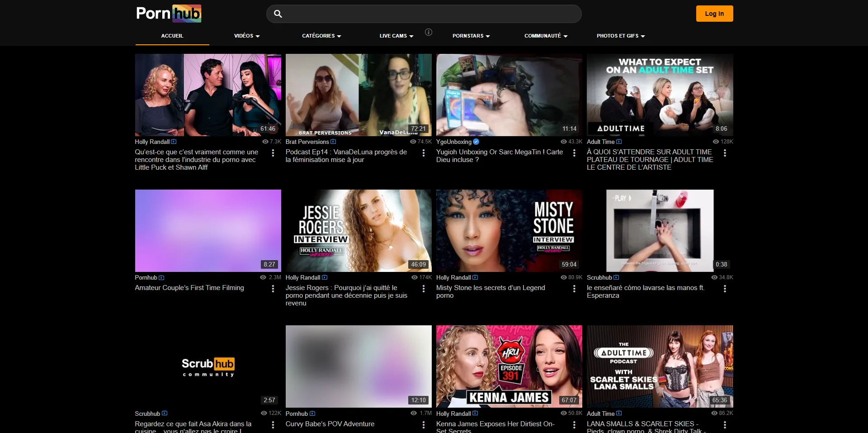Expand the PHOTOS ET GIFS dropdown menu

pos(621,36)
